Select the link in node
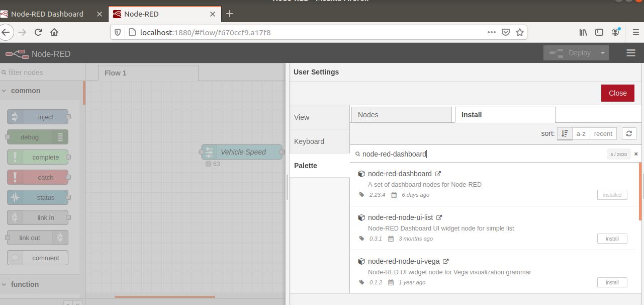 (38, 217)
